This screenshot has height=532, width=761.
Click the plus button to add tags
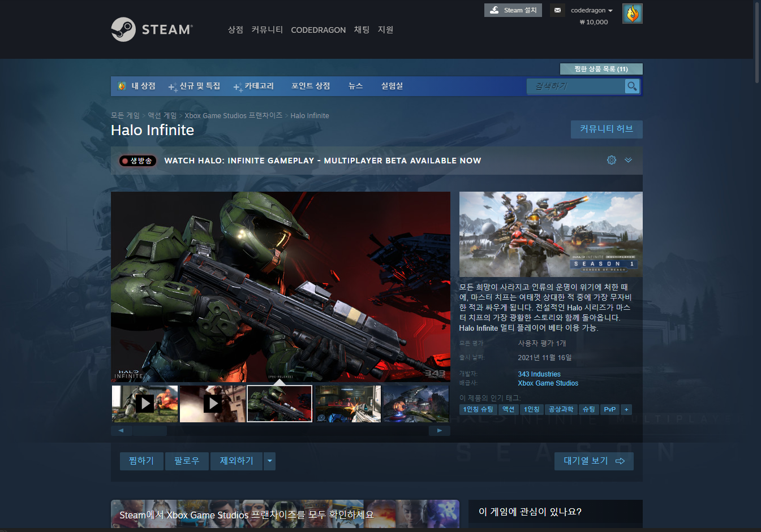(x=626, y=409)
